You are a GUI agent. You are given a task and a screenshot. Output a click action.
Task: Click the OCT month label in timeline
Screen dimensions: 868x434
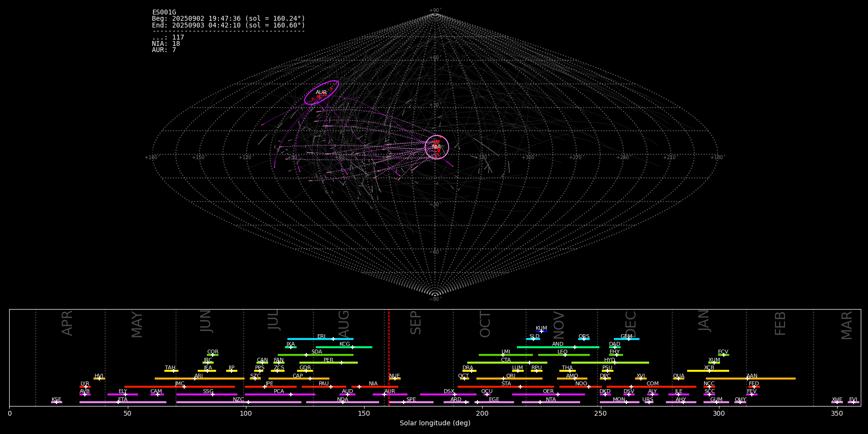pyautogui.click(x=486, y=324)
